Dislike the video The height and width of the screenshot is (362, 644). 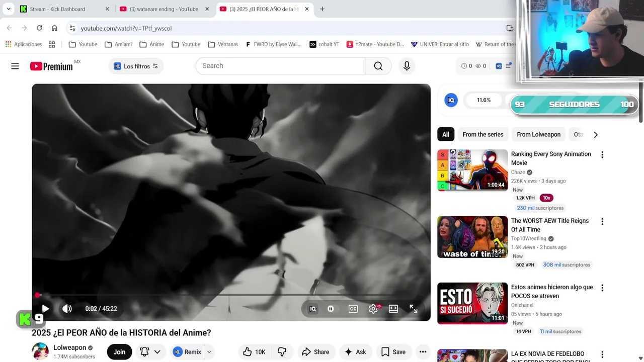click(282, 352)
